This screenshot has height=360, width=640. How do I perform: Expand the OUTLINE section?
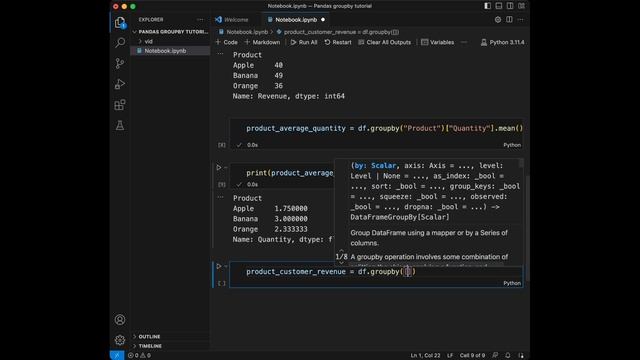170,337
